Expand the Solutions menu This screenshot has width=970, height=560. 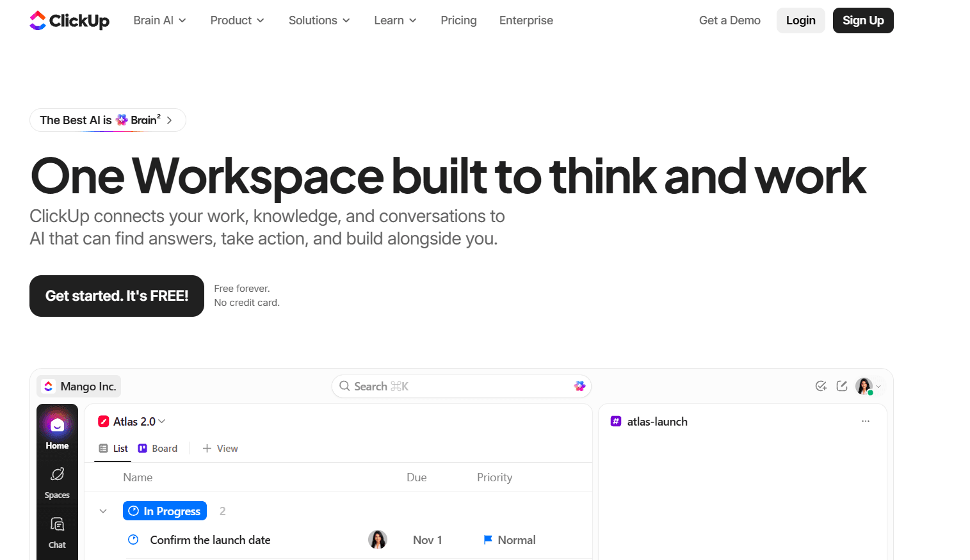[x=319, y=20]
